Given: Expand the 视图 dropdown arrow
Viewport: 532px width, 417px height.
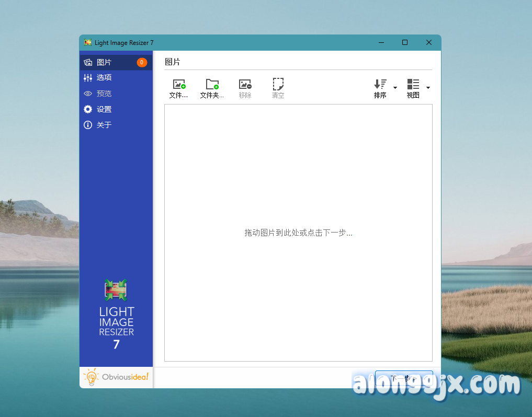Looking at the screenshot, I should 428,88.
